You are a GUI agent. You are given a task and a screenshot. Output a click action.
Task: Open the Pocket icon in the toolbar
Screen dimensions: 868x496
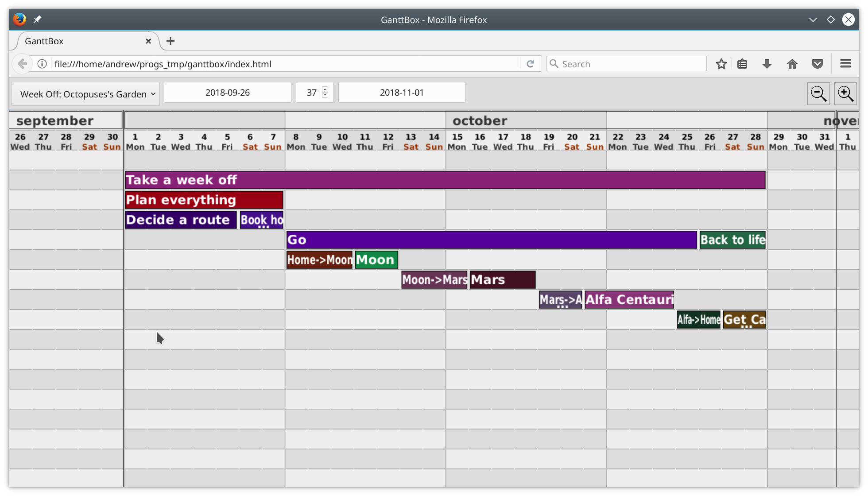tap(817, 64)
